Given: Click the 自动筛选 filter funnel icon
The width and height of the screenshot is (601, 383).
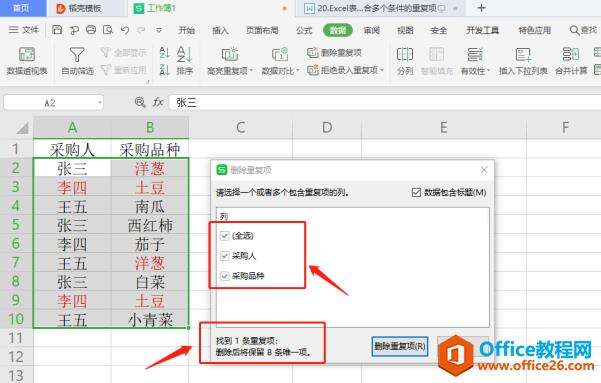Looking at the screenshot, I should [77, 55].
